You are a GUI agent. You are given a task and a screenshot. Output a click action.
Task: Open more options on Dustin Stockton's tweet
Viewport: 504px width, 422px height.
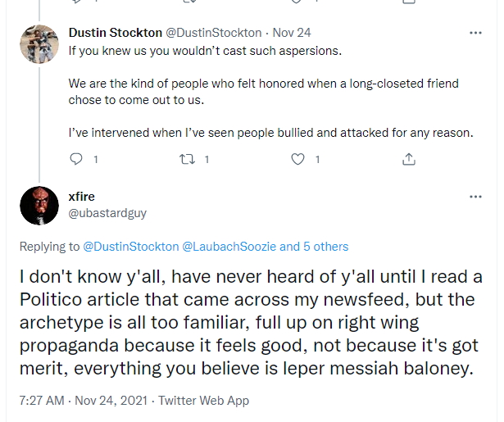click(475, 33)
